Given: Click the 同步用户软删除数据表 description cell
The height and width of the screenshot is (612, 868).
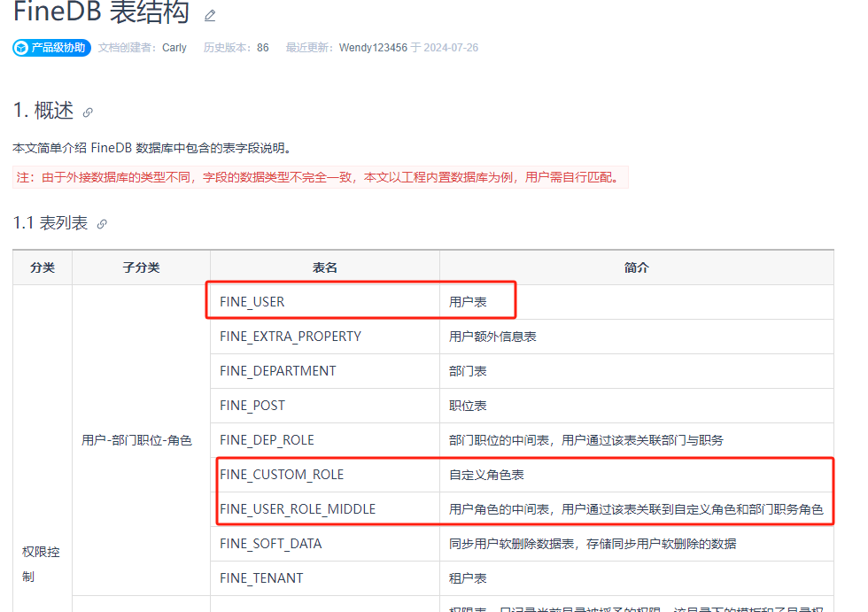Looking at the screenshot, I should point(637,544).
